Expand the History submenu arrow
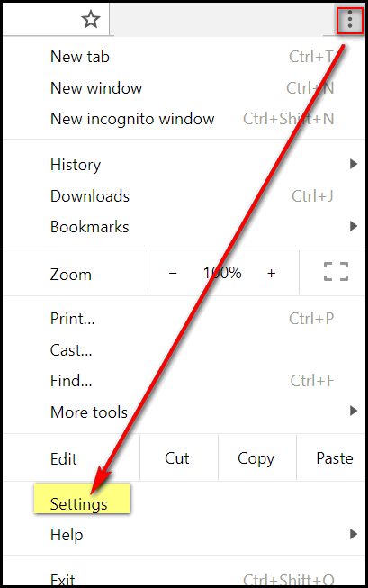Screen dimensions: 368x588 (353, 164)
